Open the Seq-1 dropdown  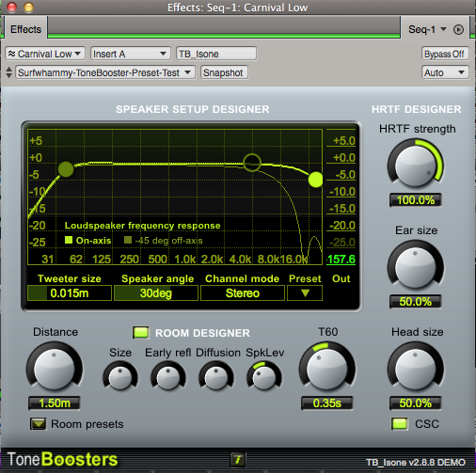tap(427, 29)
